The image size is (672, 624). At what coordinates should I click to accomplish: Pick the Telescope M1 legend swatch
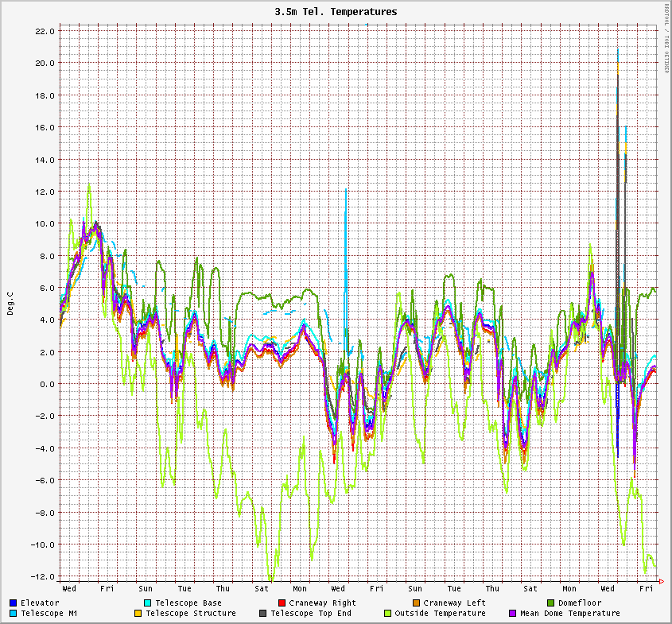[x=14, y=614]
